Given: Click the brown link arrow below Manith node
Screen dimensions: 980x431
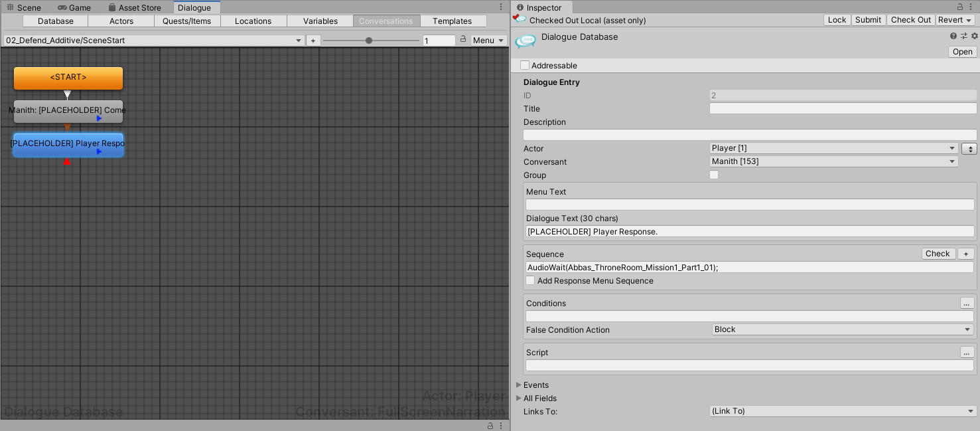Looking at the screenshot, I should [67, 128].
